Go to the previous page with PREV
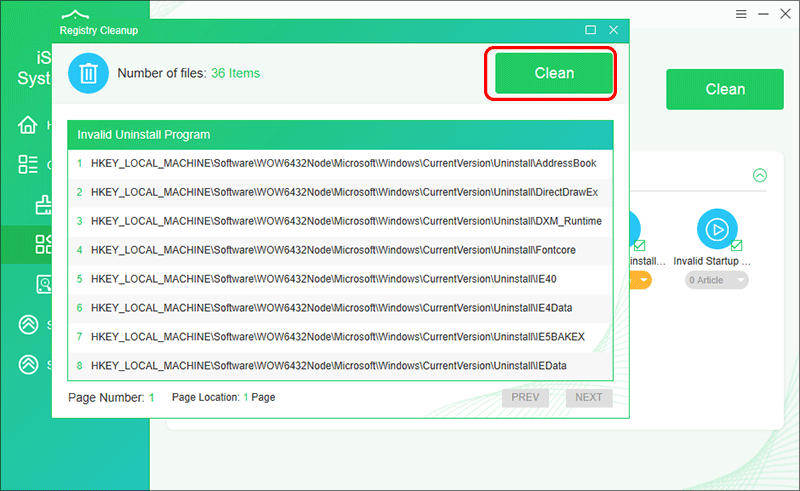The image size is (800, 491). pos(525,397)
